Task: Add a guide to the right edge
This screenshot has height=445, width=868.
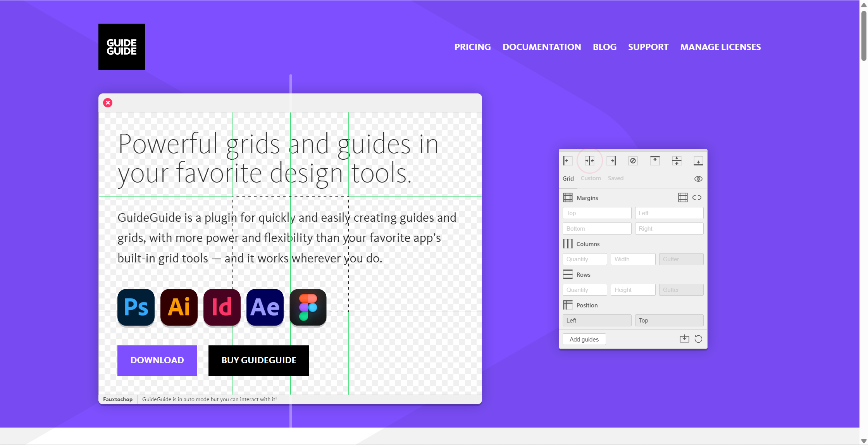Action: [x=611, y=160]
